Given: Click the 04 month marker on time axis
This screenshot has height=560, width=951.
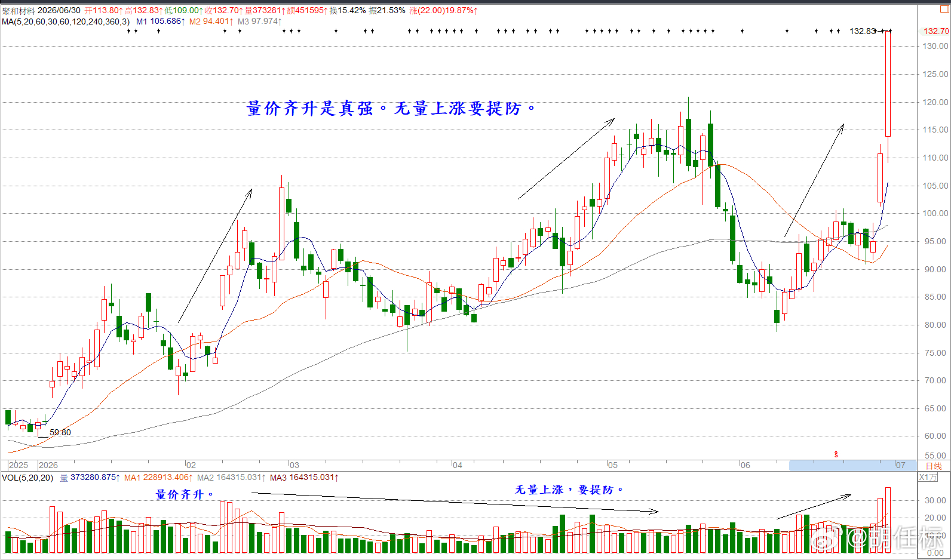Looking at the screenshot, I should (x=457, y=465).
